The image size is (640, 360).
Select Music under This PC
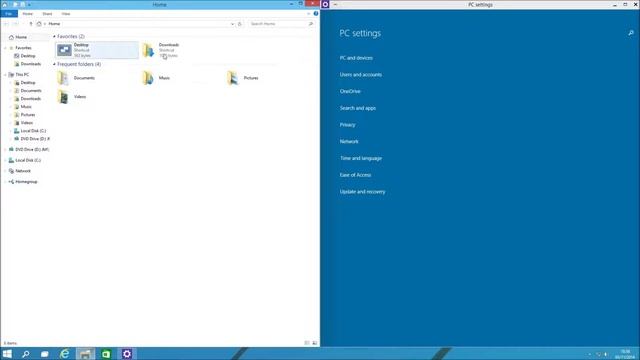pyautogui.click(x=26, y=107)
